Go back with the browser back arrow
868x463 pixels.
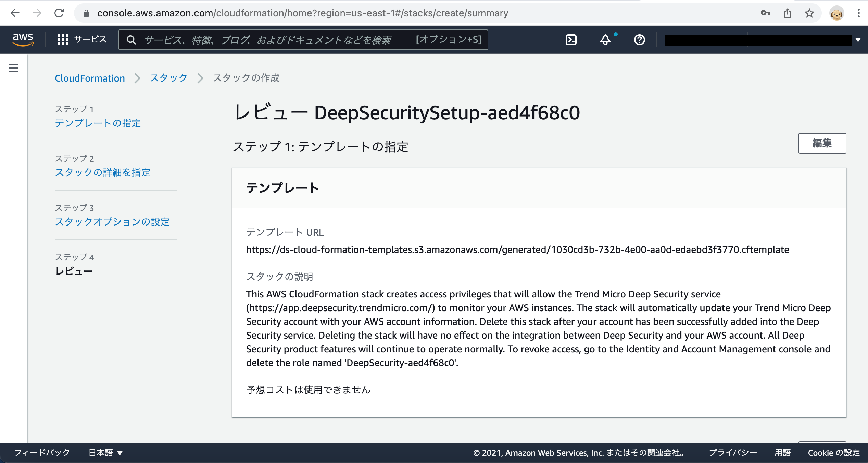pos(15,13)
